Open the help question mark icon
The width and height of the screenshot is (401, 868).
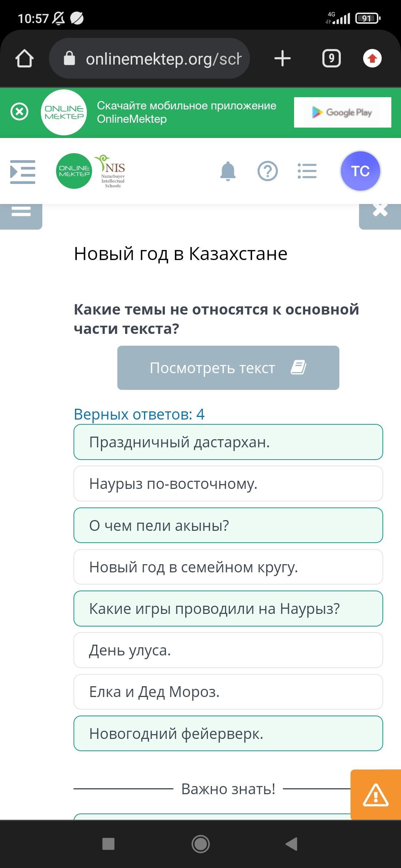pyautogui.click(x=267, y=171)
